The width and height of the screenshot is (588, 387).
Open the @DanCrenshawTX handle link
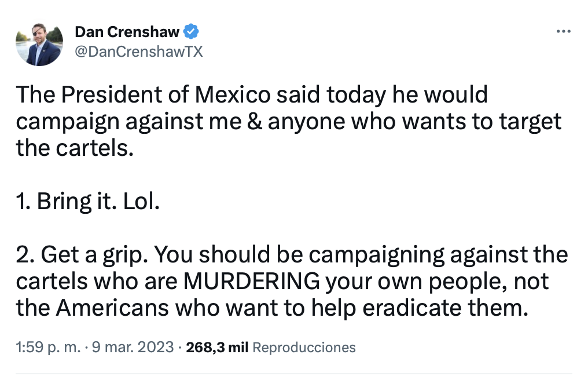pos(139,52)
